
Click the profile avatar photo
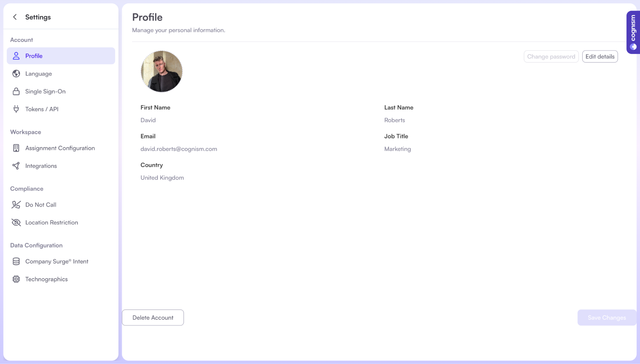click(162, 71)
